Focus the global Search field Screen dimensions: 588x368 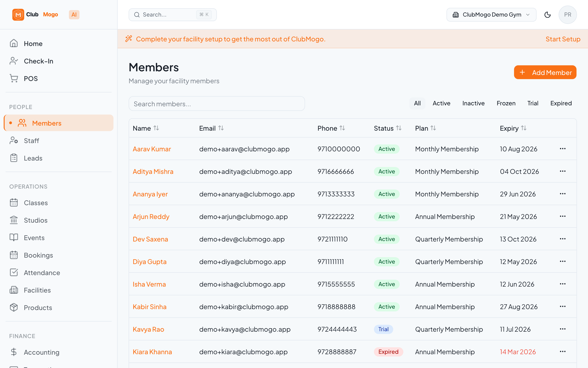(172, 14)
